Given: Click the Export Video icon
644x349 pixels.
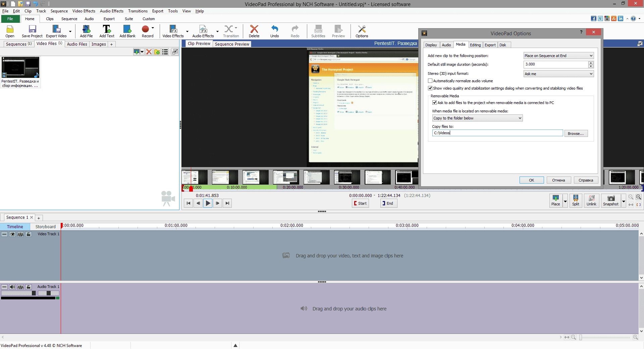Looking at the screenshot, I should tap(56, 31).
